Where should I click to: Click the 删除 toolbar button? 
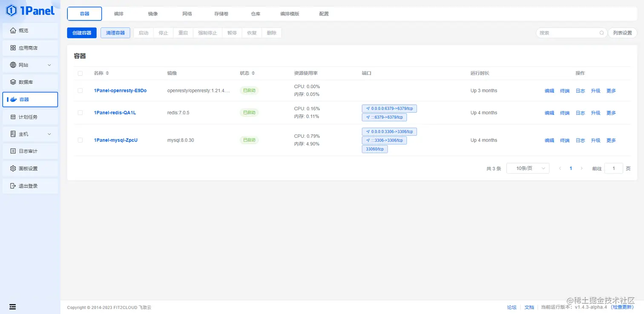tap(272, 33)
